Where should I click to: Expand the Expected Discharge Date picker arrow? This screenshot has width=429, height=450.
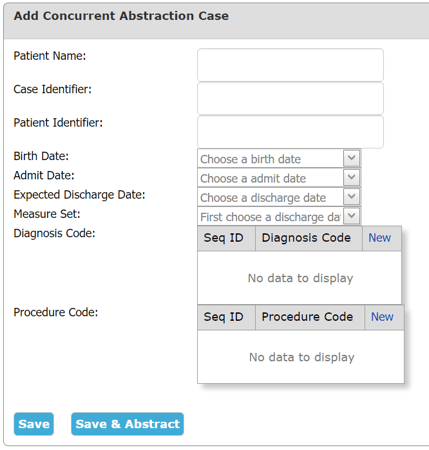click(352, 197)
